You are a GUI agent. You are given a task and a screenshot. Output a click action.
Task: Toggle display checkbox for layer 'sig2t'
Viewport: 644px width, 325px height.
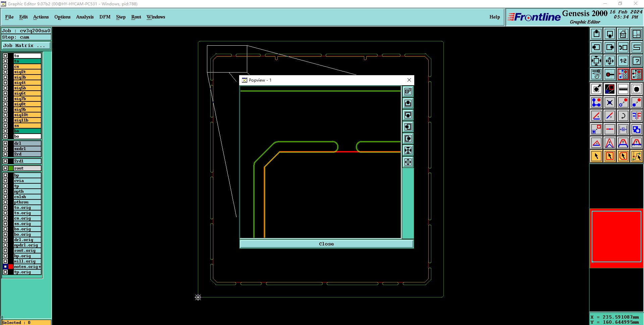(5, 72)
